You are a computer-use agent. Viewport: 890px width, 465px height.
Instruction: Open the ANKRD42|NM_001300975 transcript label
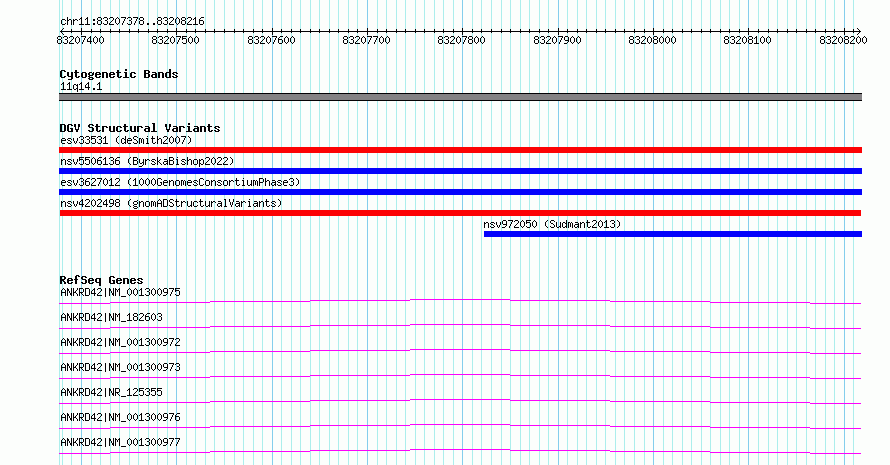point(120,292)
